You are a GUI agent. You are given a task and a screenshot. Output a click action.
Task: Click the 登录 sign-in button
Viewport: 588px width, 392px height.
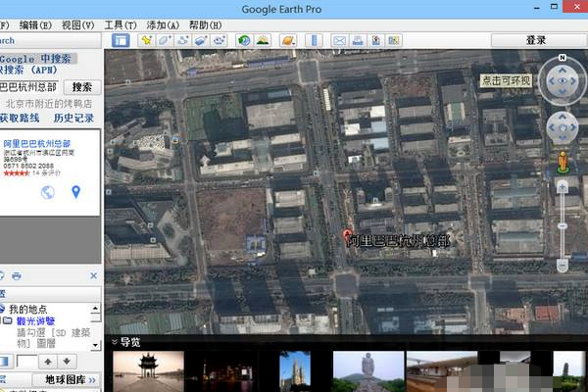click(536, 40)
